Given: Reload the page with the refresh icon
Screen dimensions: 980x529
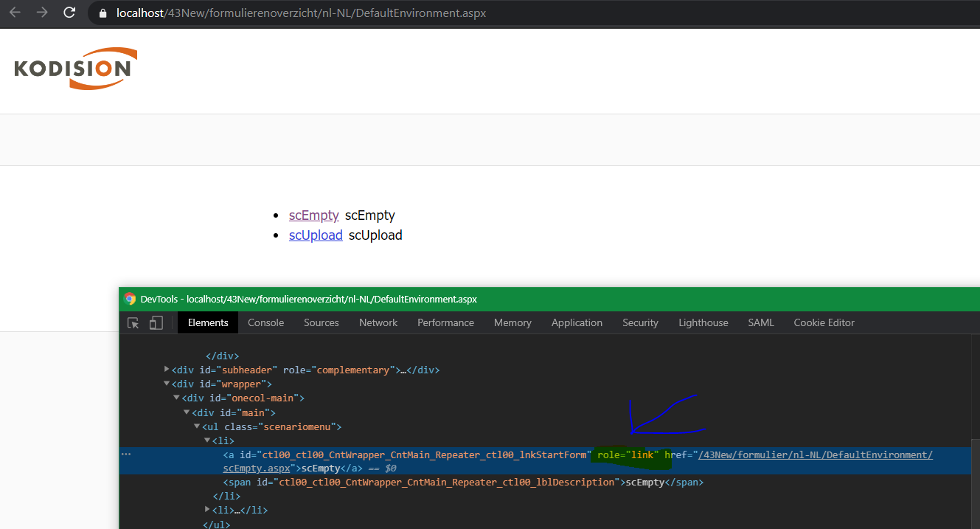Looking at the screenshot, I should (x=69, y=13).
